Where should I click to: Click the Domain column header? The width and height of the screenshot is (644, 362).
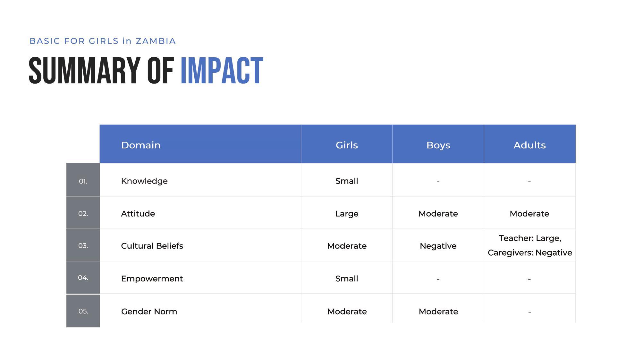click(x=200, y=144)
